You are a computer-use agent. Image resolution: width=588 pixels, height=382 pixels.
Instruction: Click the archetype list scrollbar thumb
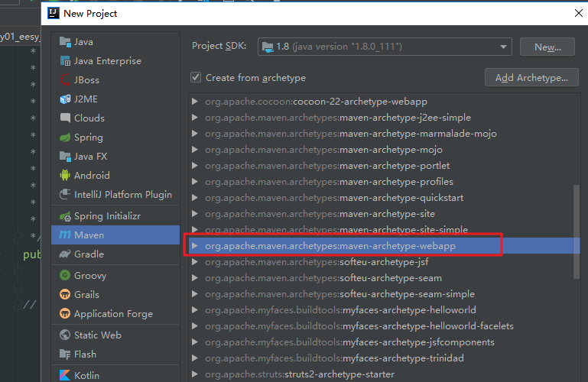[x=577, y=231]
